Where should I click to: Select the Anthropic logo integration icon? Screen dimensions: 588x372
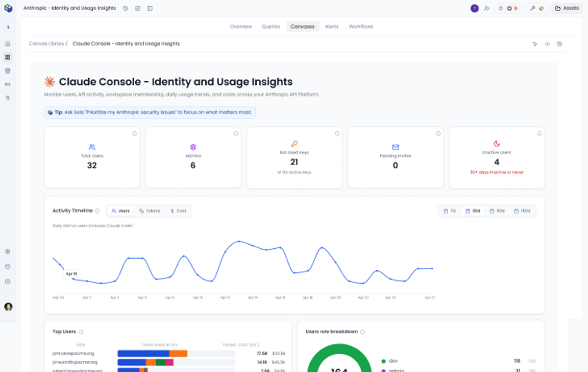516,8
